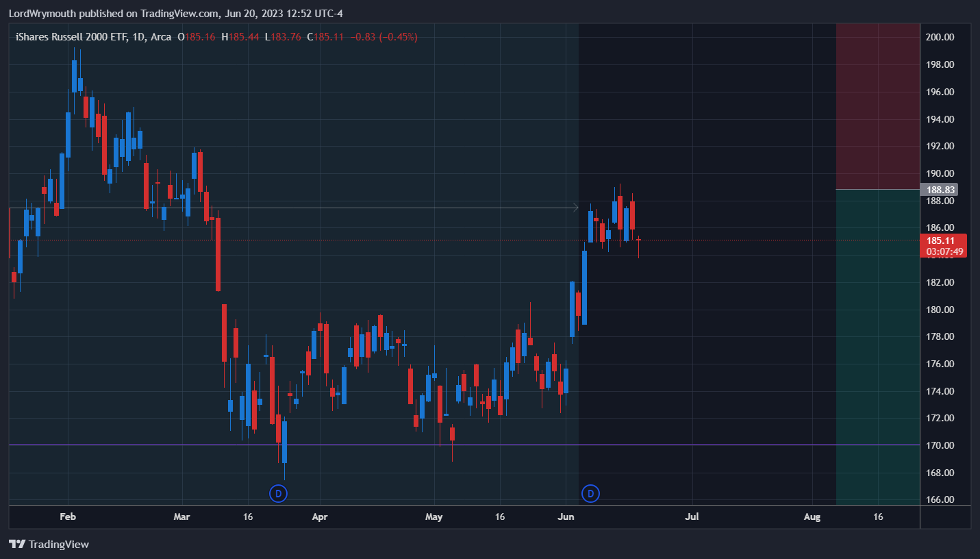Click the 170.00 price axis label
Screen dimensions: 980x559
click(x=940, y=445)
